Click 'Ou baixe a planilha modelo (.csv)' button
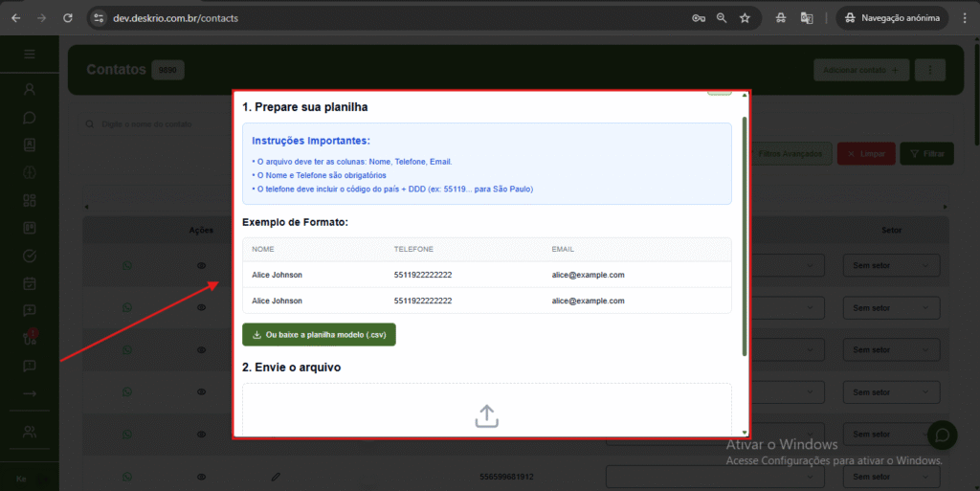Viewport: 980px width, 491px height. 319,335
